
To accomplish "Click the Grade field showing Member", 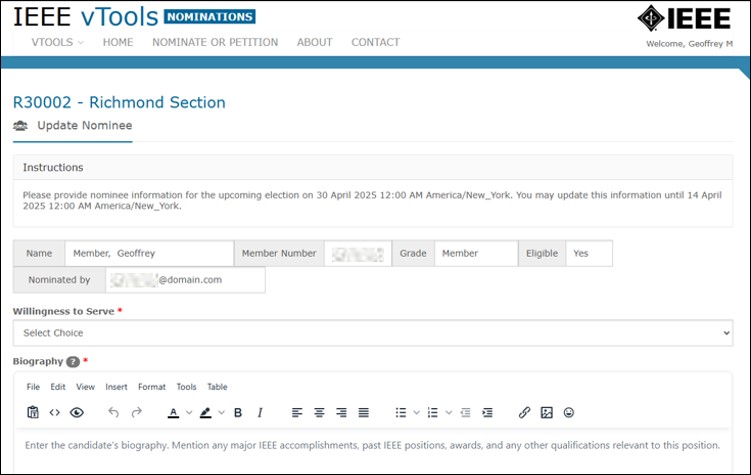I will pyautogui.click(x=476, y=253).
